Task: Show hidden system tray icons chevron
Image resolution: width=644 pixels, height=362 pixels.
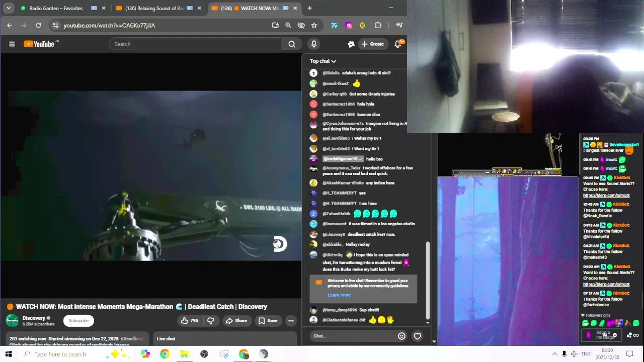Action: pos(554,354)
